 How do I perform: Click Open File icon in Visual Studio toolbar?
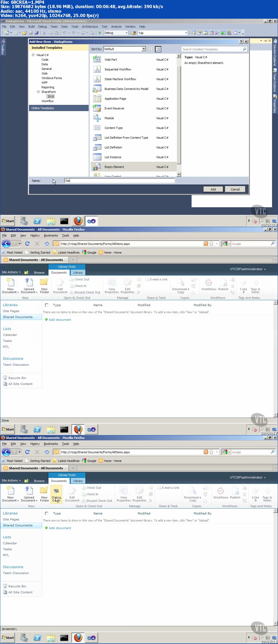click(24, 33)
